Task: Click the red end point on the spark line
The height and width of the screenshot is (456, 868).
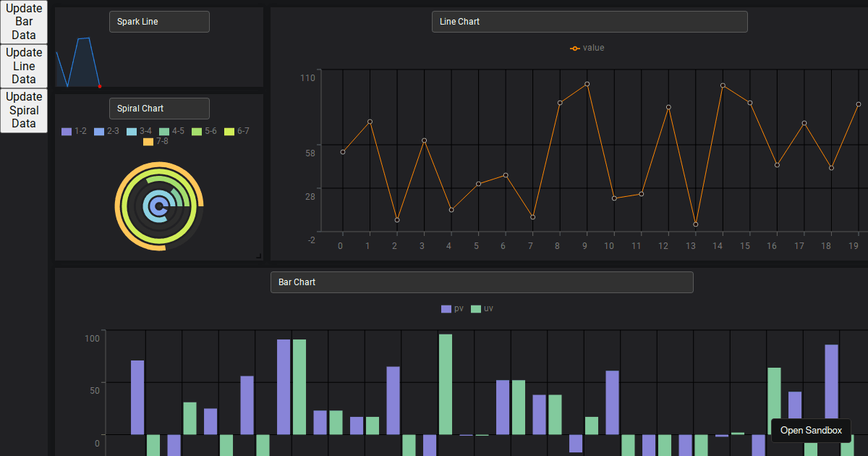Action: [100, 87]
